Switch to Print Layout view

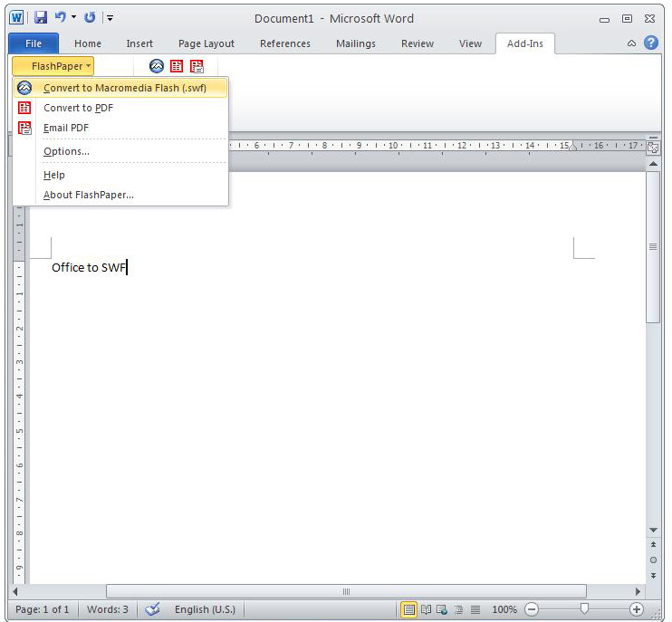click(408, 609)
